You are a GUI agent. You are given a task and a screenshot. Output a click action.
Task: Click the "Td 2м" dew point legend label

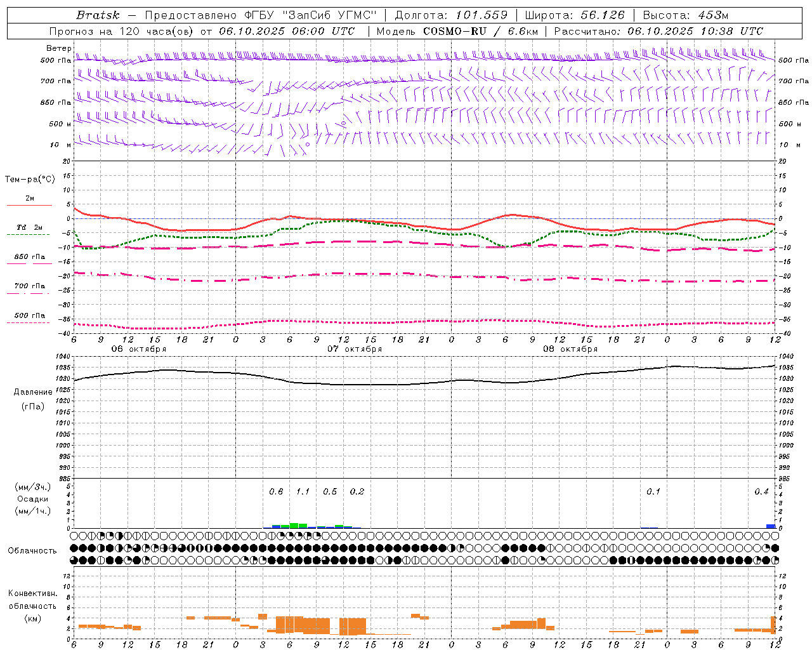[x=30, y=227]
